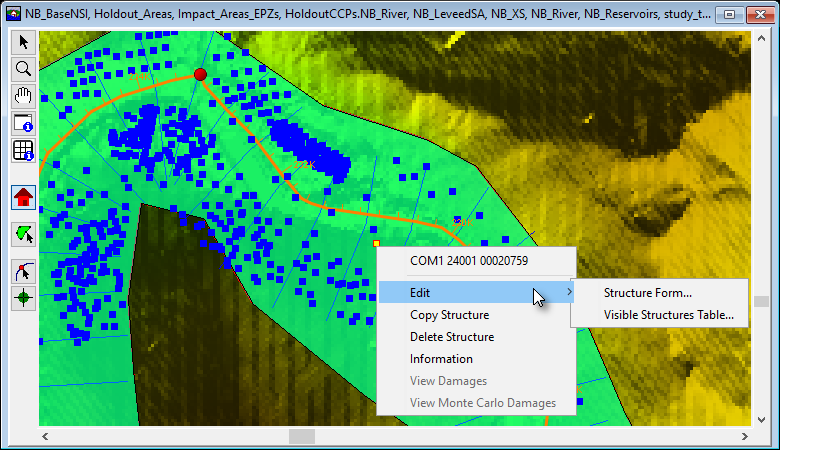This screenshot has width=840, height=450.
Task: Choose the hand pan tool
Action: 22,96
